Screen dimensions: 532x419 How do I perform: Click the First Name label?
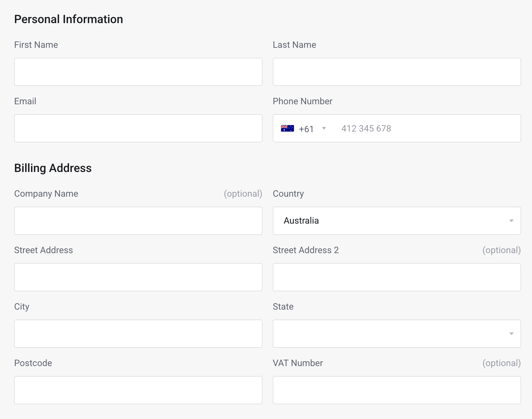(x=36, y=45)
